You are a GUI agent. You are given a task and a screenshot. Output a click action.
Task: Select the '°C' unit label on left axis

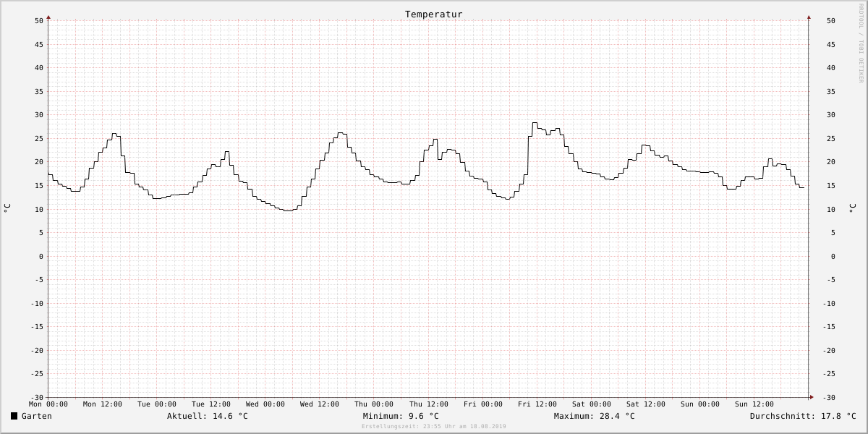pos(7,208)
